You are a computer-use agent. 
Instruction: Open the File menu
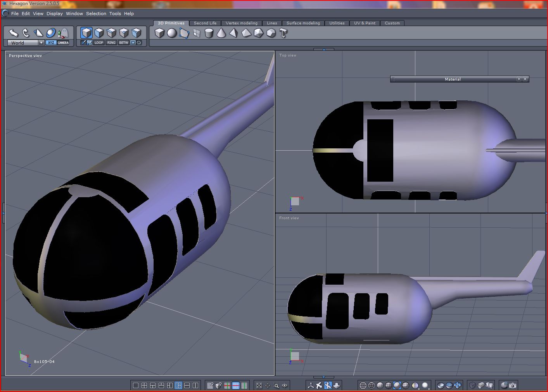pyautogui.click(x=15, y=14)
